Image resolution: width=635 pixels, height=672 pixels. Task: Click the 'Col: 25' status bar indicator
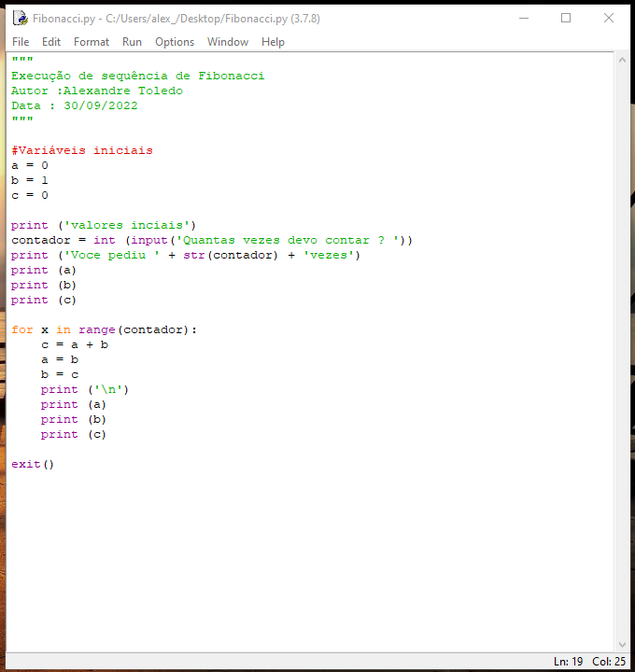coord(609,662)
